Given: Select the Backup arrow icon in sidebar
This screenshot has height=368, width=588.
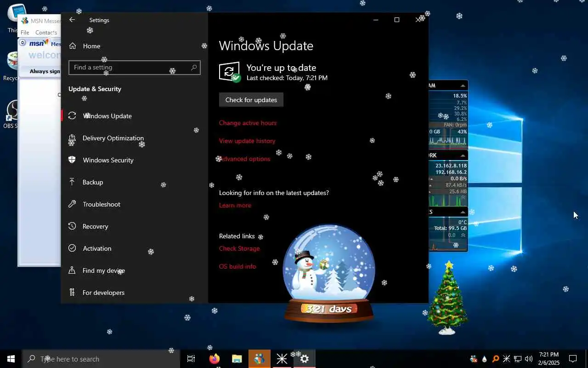Looking at the screenshot, I should [x=72, y=182].
